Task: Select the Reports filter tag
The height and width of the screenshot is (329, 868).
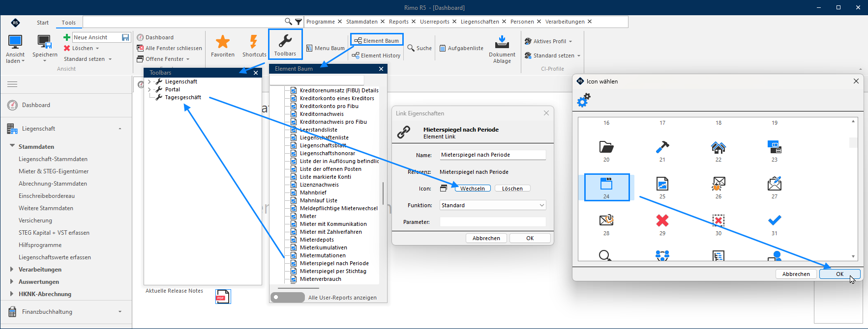Action: [x=399, y=22]
